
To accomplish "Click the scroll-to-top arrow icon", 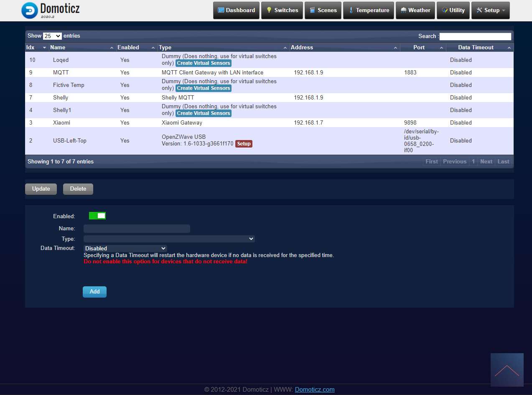I will [507, 370].
